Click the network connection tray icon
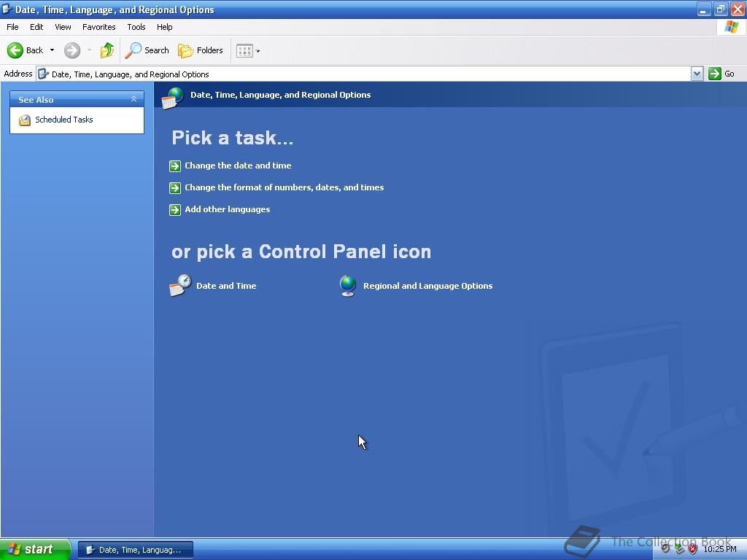The image size is (747, 560). [679, 549]
